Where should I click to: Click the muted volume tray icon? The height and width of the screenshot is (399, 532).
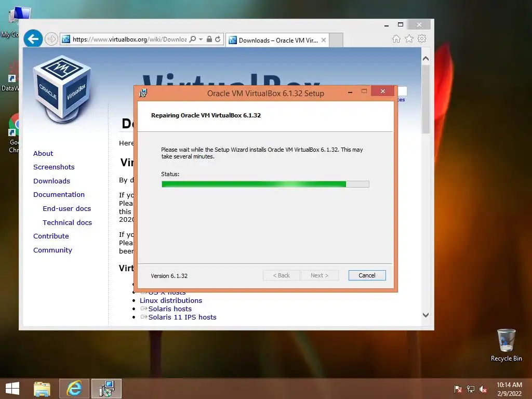[x=483, y=389]
